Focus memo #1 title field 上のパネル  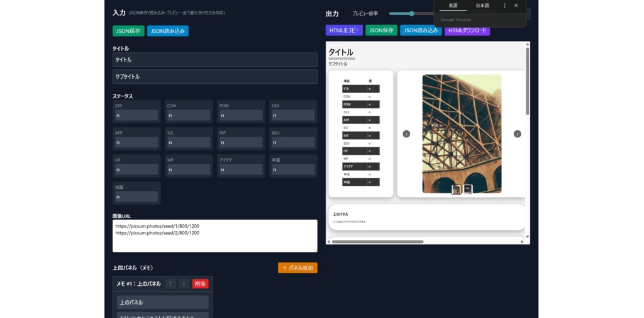(x=163, y=302)
